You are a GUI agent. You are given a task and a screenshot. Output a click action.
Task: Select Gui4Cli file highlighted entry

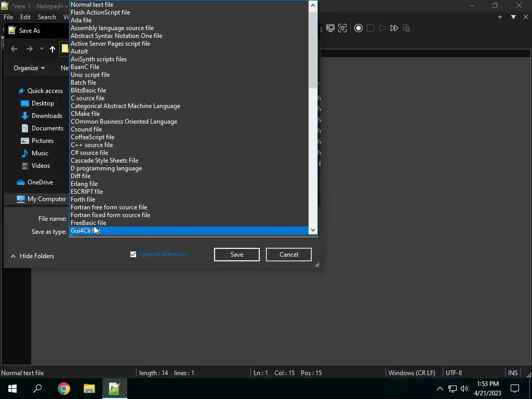point(189,231)
